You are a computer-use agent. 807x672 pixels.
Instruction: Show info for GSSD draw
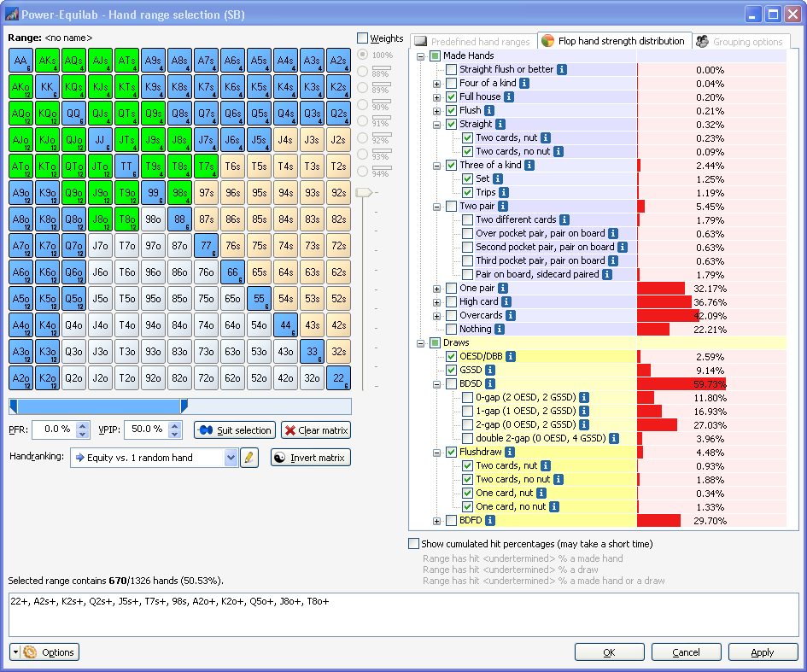tap(490, 370)
